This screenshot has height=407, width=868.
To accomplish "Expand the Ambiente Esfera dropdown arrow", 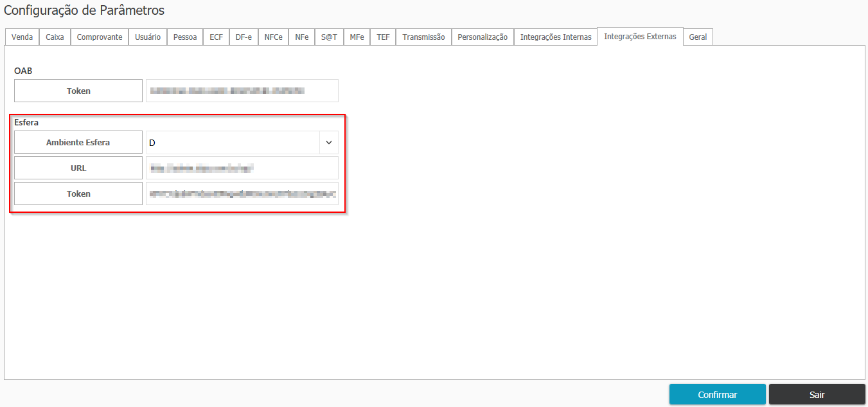I will pos(329,142).
